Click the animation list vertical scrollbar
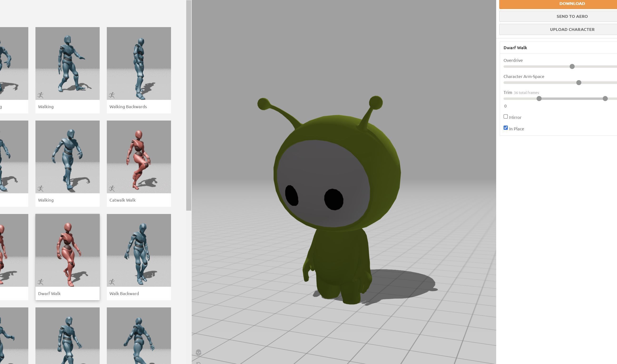 pos(189,106)
